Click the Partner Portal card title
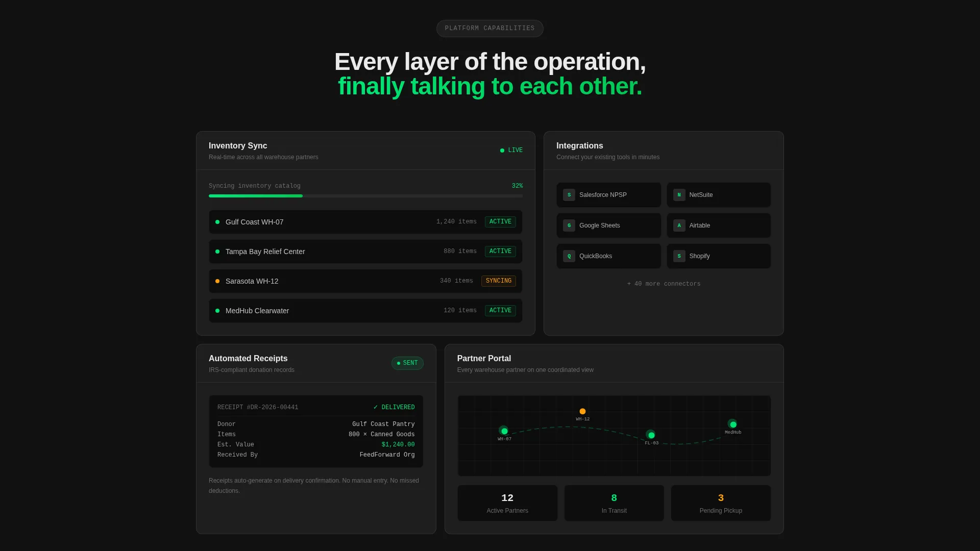The height and width of the screenshot is (551, 980). click(x=484, y=359)
